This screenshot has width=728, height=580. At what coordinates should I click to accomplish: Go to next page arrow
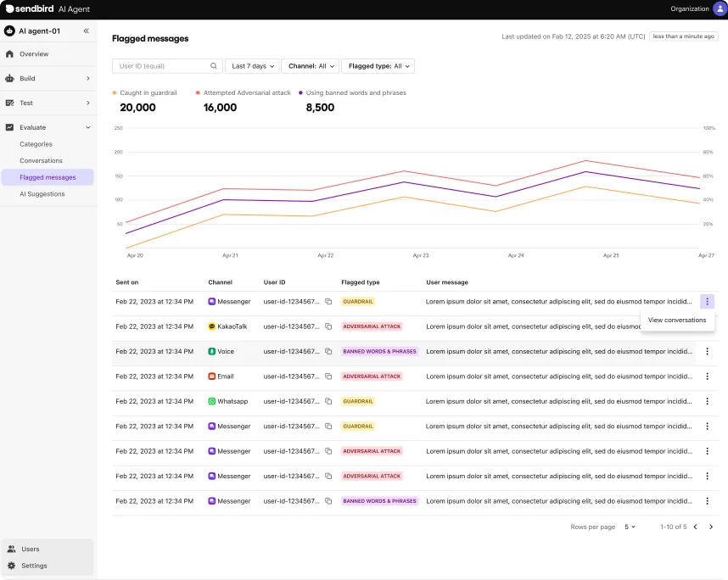711,527
